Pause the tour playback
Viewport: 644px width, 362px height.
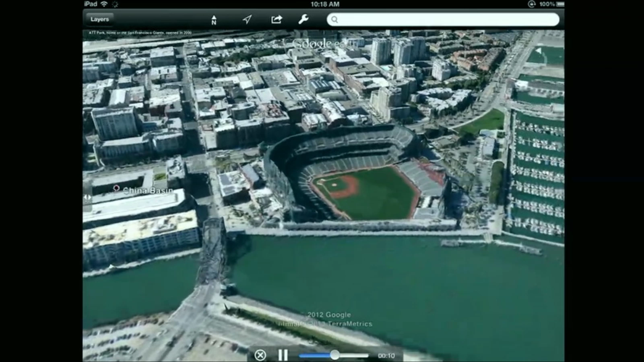pyautogui.click(x=283, y=355)
